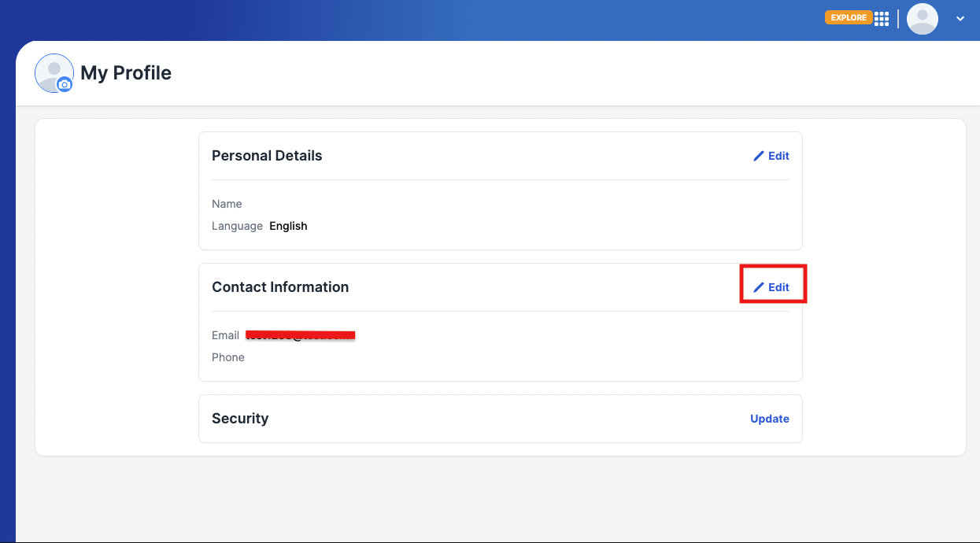Select the Phone field in Contact Information

click(228, 356)
